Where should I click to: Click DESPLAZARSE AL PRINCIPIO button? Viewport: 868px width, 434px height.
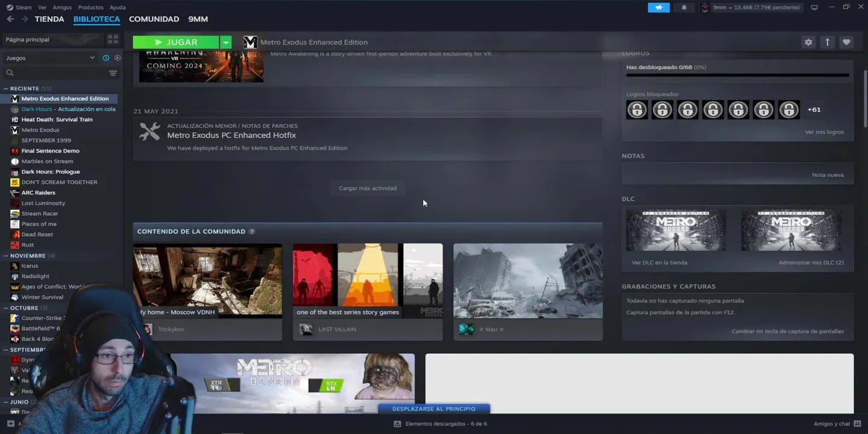tap(434, 409)
